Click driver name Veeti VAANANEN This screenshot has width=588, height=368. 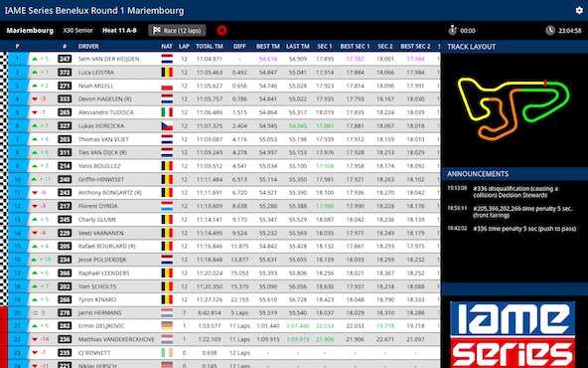[x=100, y=233]
